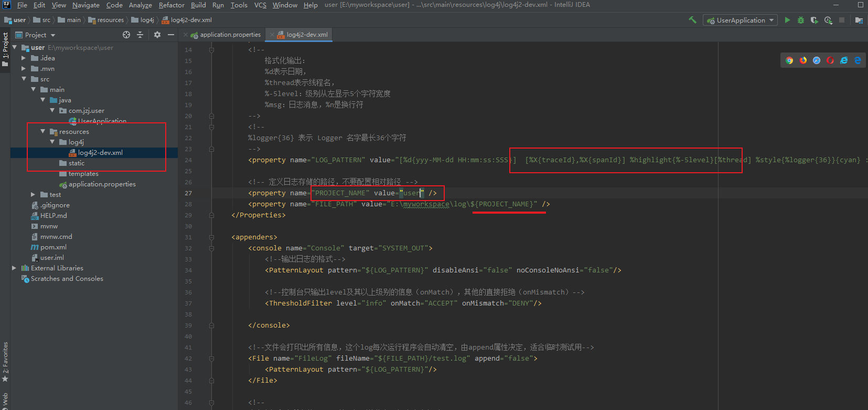This screenshot has height=410, width=868.
Task: Collapse the resources folder arrow
Action: [x=42, y=131]
